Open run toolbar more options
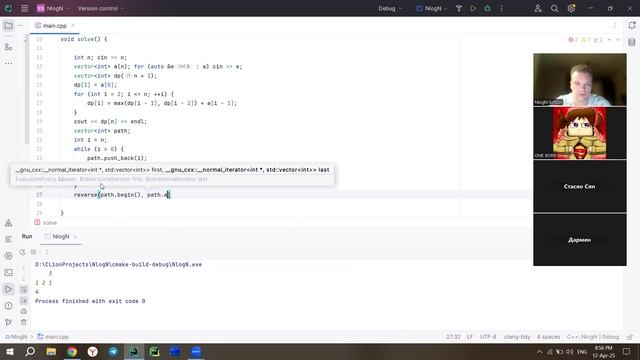Screen dimensions: 640x360 coord(47,252)
